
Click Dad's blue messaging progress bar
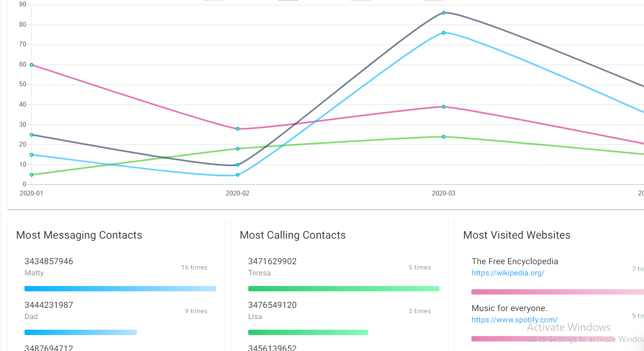[80, 332]
